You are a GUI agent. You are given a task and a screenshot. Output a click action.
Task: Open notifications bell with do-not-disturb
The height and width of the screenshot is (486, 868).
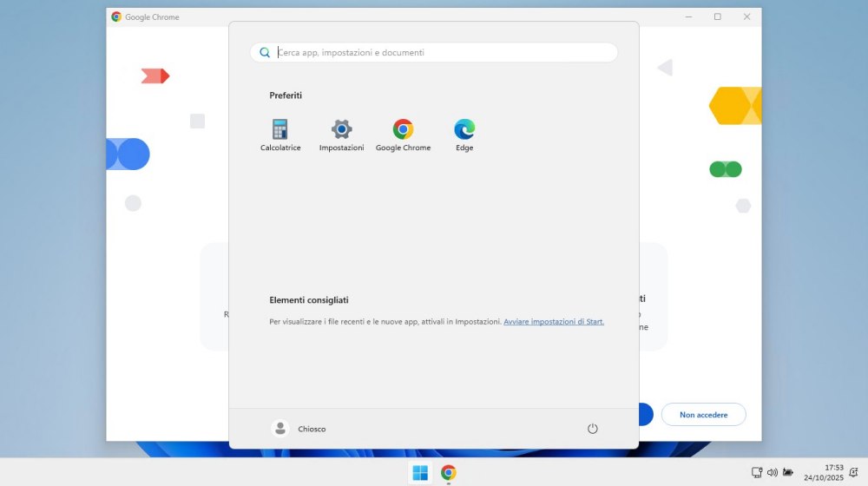click(853, 473)
